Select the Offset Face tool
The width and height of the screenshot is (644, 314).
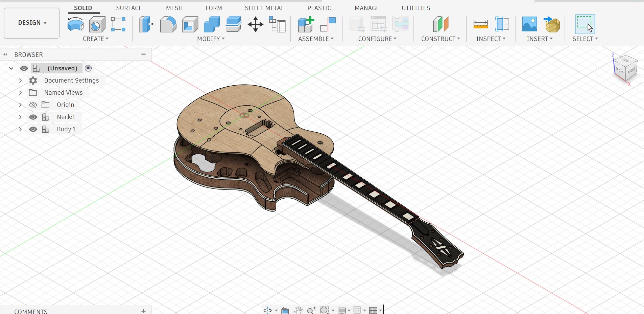[234, 24]
